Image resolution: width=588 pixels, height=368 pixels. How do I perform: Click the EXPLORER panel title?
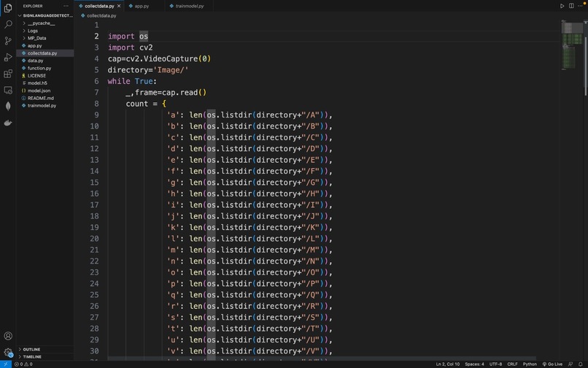tap(33, 6)
